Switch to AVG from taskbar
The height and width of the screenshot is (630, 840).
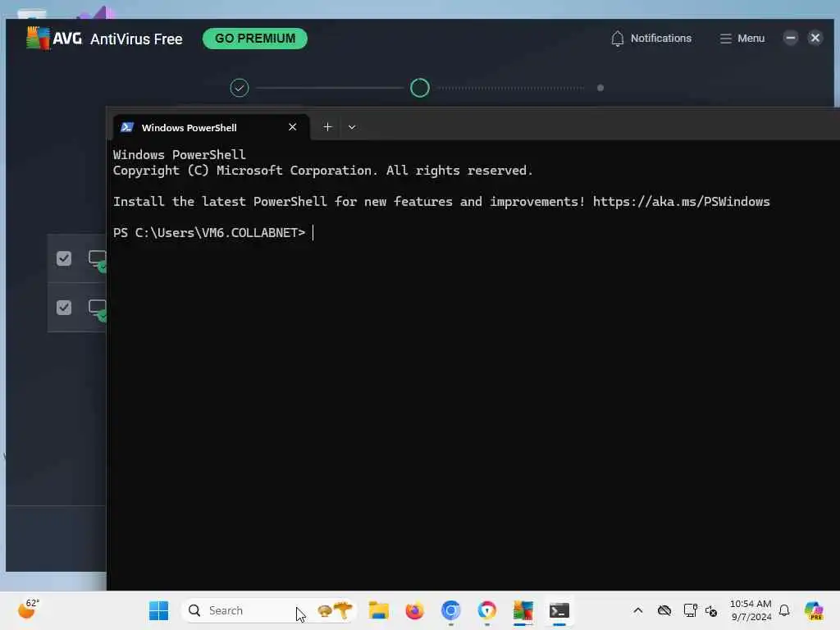(x=523, y=610)
